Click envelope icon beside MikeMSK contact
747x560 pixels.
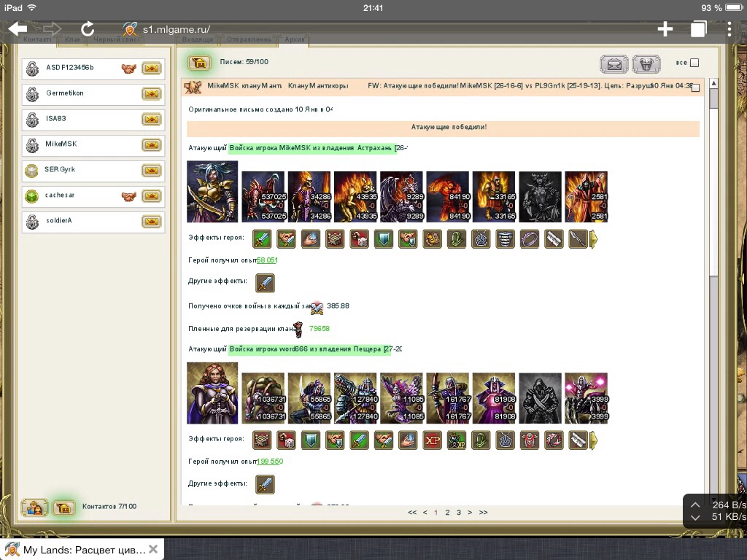pos(151,145)
